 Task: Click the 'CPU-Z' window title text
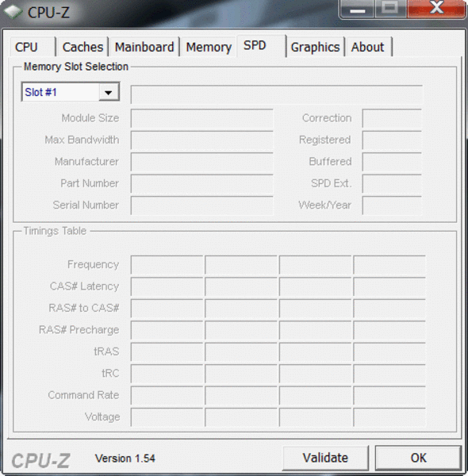48,13
